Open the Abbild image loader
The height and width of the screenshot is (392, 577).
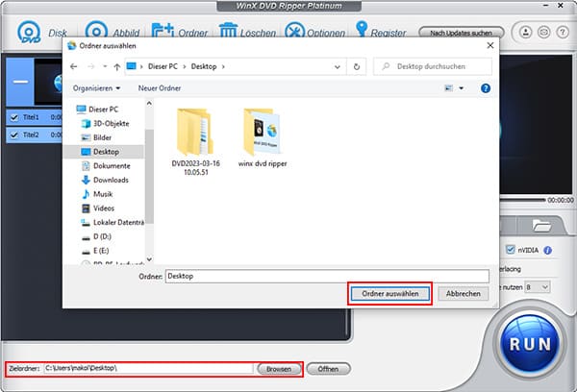[96, 31]
